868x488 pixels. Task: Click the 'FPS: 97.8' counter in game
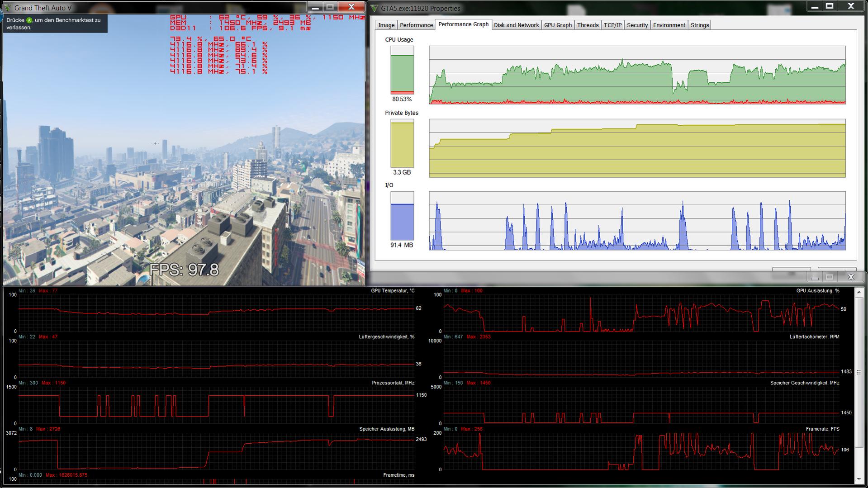[184, 270]
